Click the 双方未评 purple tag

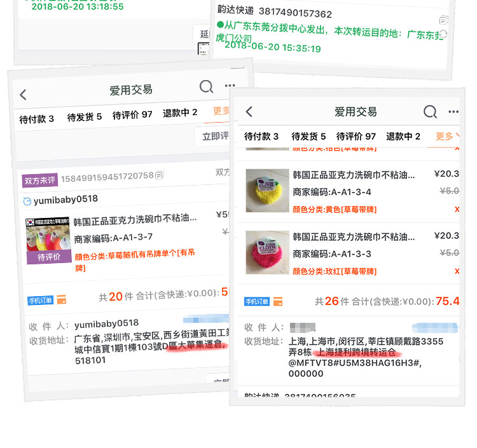click(x=40, y=180)
